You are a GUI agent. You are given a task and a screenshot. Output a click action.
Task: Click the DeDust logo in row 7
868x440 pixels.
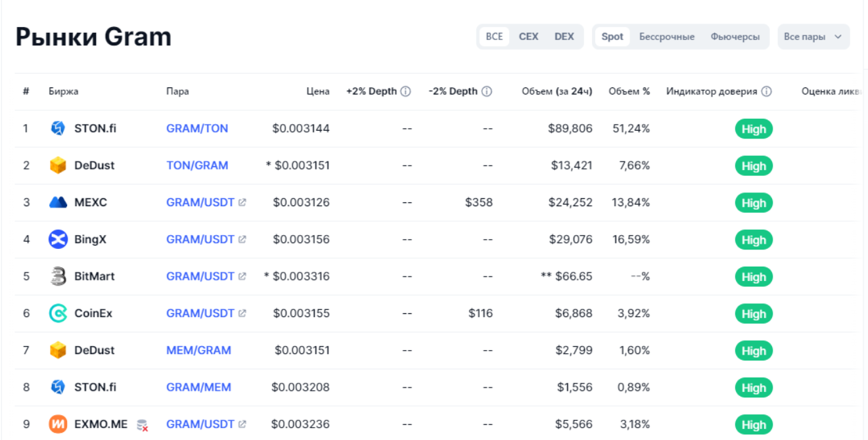coord(58,350)
